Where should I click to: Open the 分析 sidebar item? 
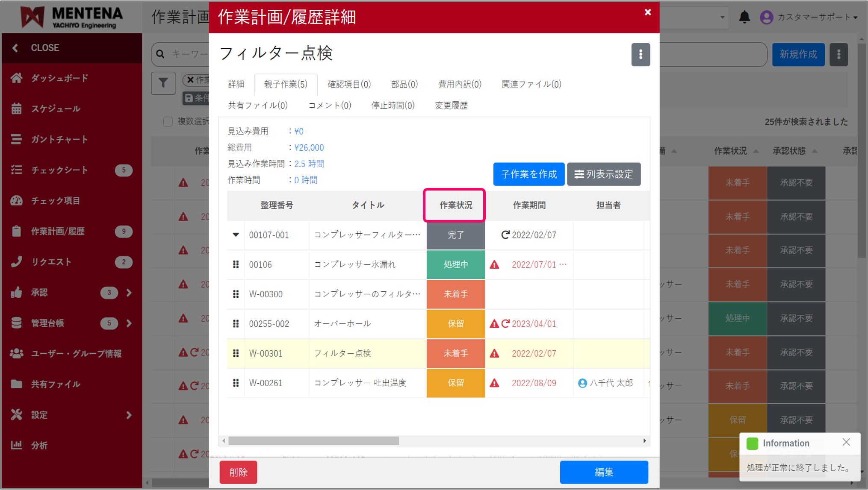coord(39,445)
